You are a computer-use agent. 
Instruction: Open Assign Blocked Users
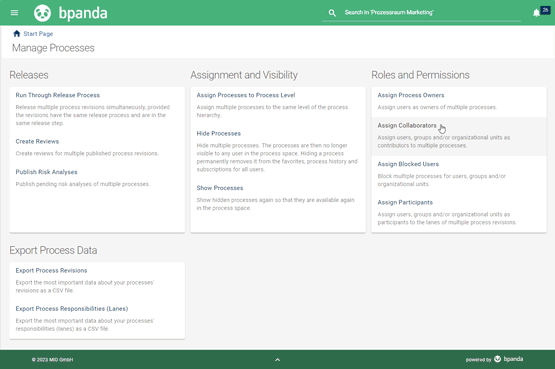(408, 164)
